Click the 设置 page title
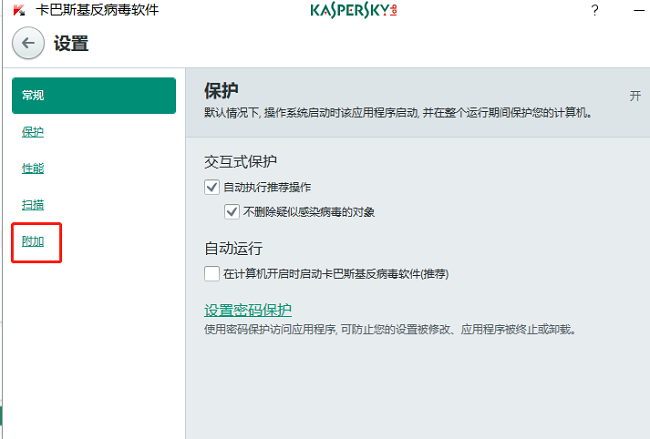The image size is (650, 439). [71, 44]
